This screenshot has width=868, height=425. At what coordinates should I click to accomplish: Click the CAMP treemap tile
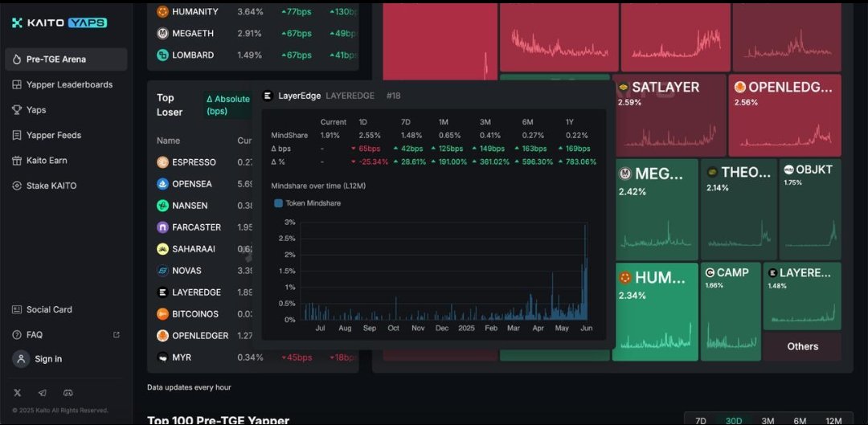coord(731,312)
